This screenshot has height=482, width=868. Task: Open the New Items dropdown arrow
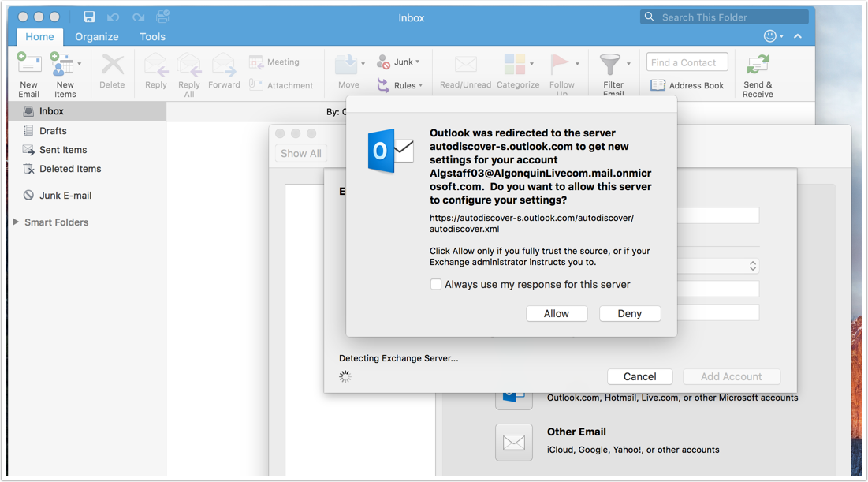click(79, 63)
